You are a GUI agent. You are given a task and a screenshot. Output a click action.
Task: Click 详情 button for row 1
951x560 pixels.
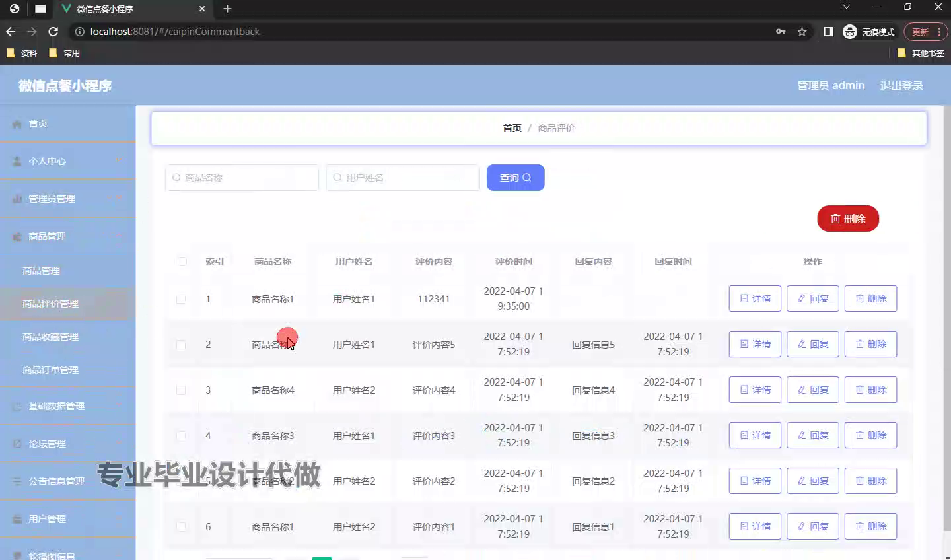[x=755, y=298]
